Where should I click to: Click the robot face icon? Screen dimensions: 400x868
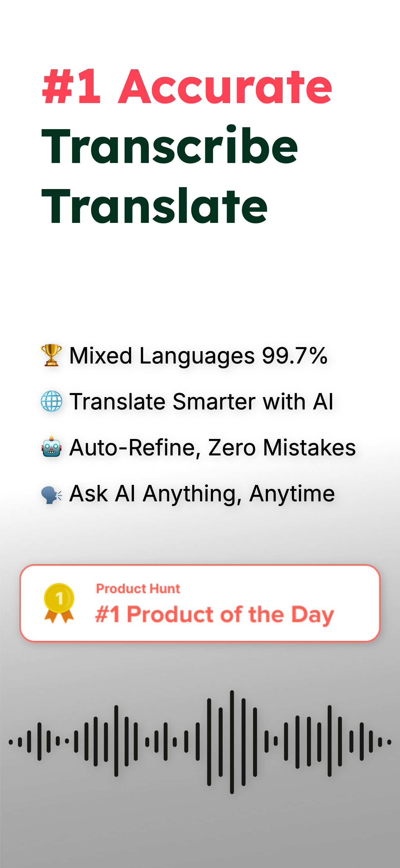click(51, 447)
